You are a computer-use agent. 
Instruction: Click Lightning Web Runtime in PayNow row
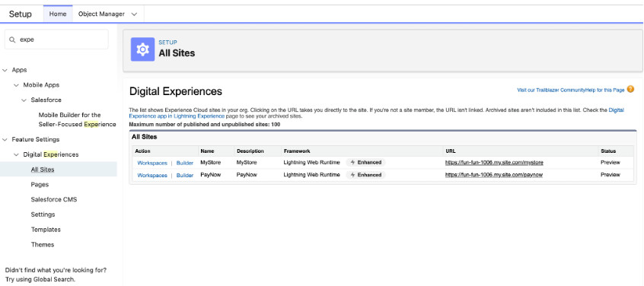[x=312, y=175]
